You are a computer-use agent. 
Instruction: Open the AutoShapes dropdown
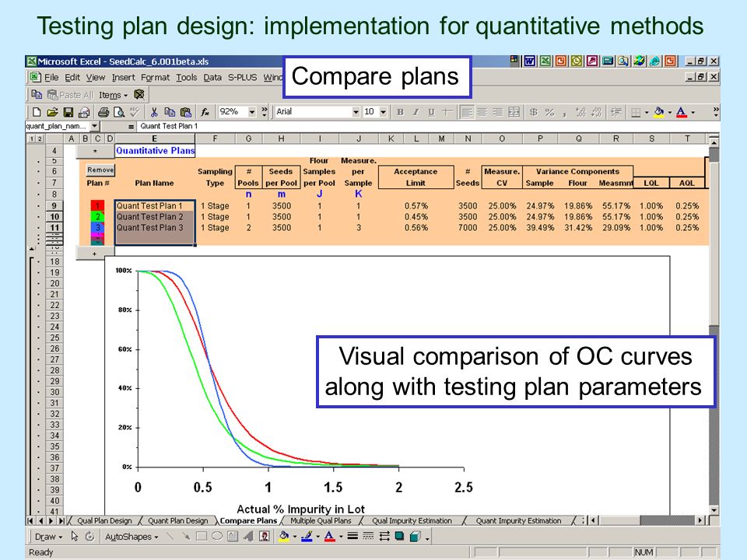click(132, 537)
